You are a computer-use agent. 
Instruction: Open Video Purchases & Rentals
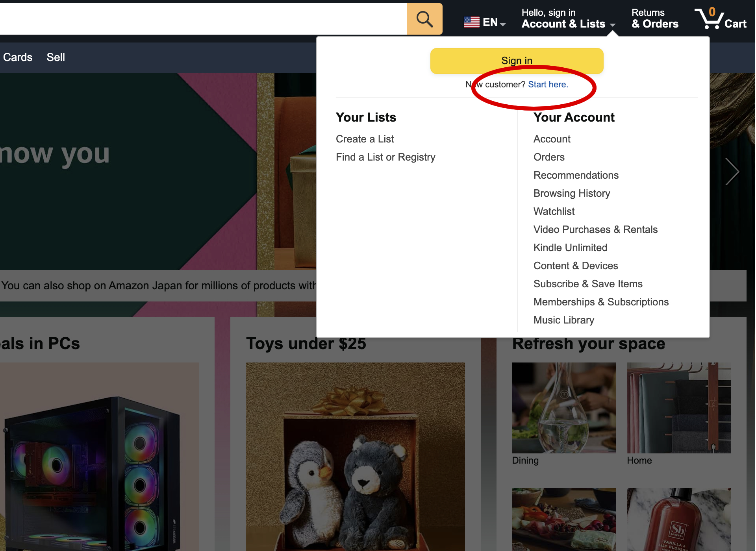tap(595, 229)
